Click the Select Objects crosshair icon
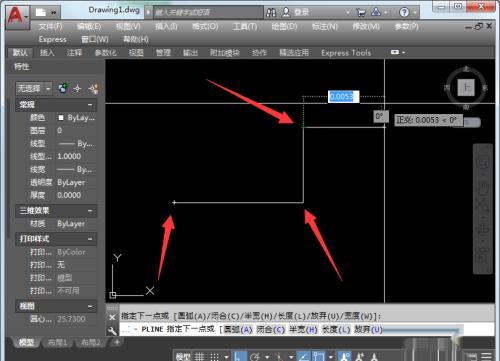Screen dimensions: 500x361 point(77,89)
